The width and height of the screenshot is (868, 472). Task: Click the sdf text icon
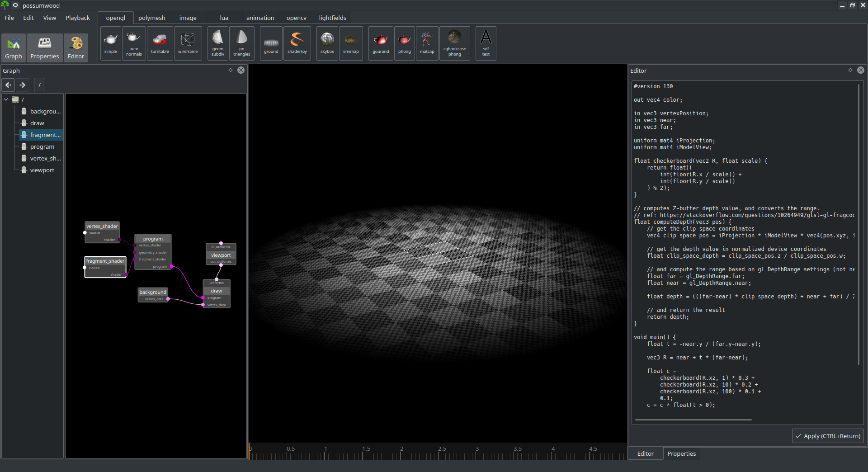[x=486, y=43]
